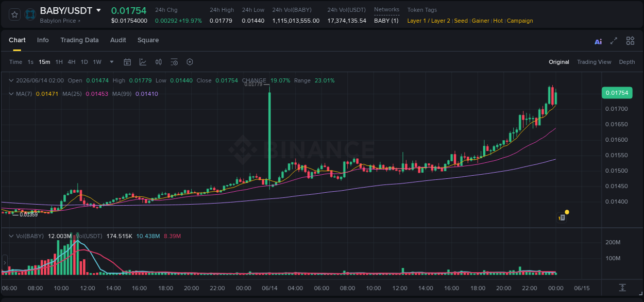Click the Seed token tag
644x302 pixels.
[x=461, y=21]
